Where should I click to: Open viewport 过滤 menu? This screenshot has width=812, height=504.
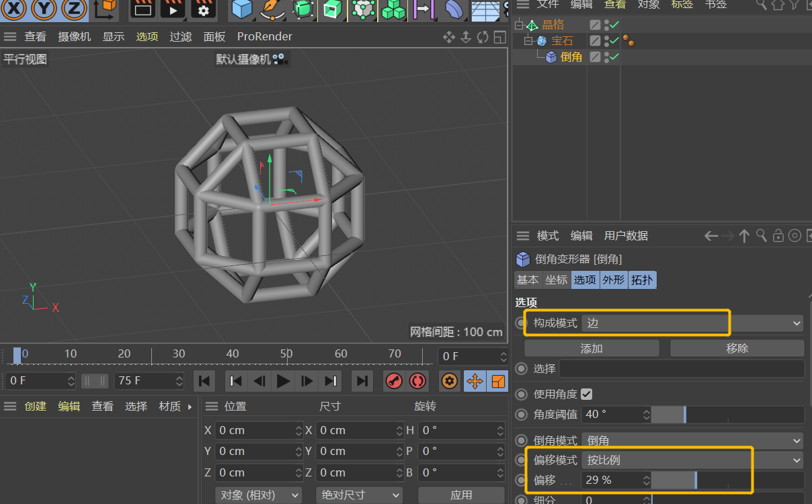tap(181, 37)
